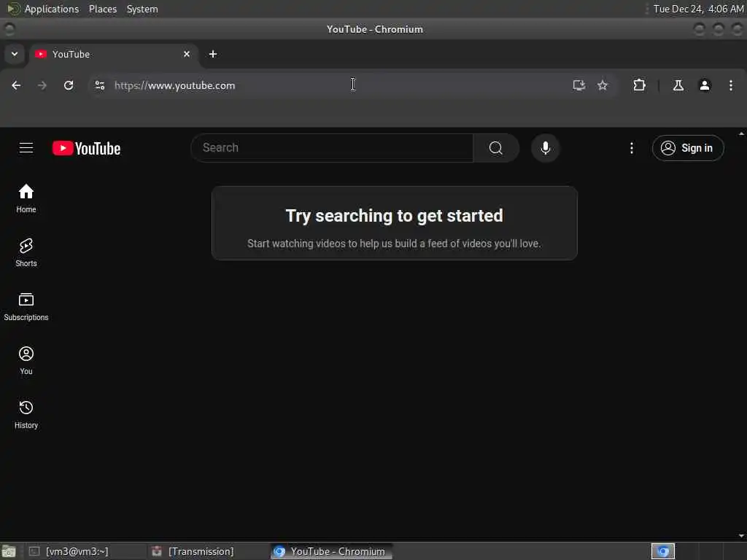Expand the tab search dropdown
Viewport: 747px width, 560px height.
[x=15, y=54]
